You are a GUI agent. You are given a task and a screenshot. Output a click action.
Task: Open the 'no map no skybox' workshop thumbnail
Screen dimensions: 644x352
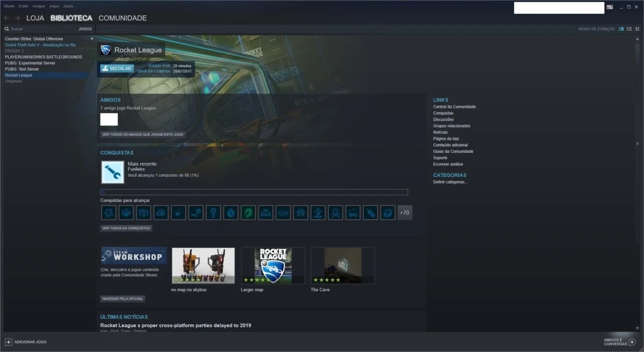point(203,265)
